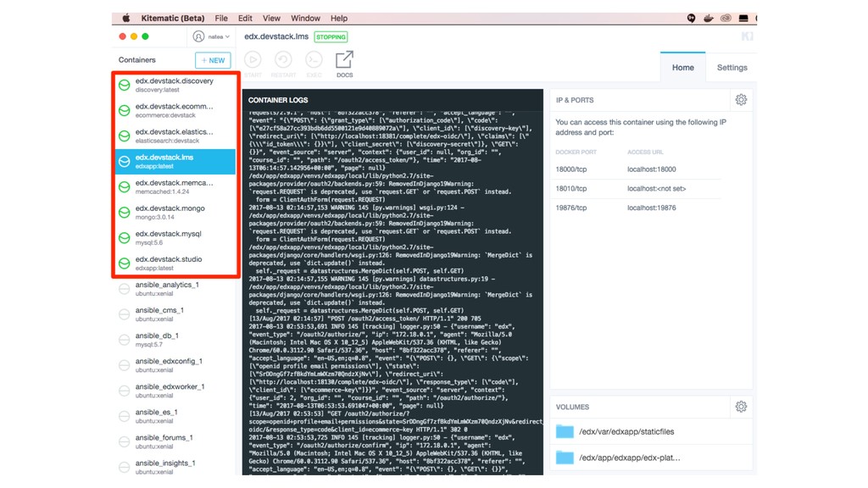The image size is (868, 488).
Task: Select ansible_analytics_1 container
Action: pyautogui.click(x=175, y=289)
